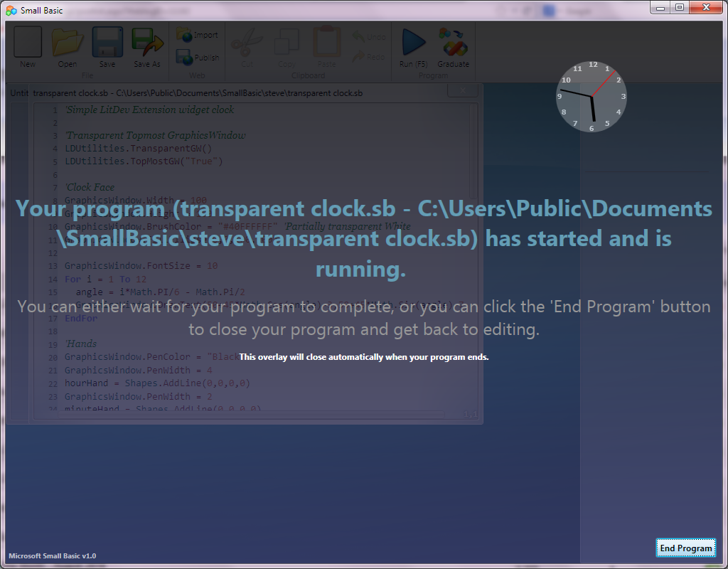Publish the program to the web

coord(197,57)
